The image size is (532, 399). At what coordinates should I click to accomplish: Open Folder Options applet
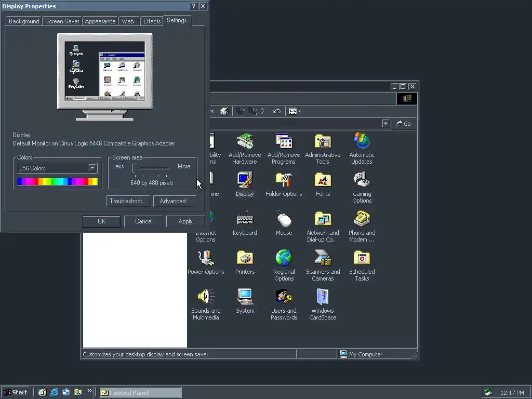point(284,184)
